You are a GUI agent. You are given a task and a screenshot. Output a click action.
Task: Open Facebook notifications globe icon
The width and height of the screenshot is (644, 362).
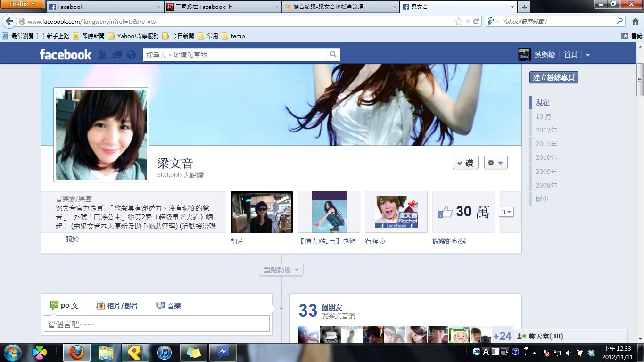pyautogui.click(x=131, y=55)
